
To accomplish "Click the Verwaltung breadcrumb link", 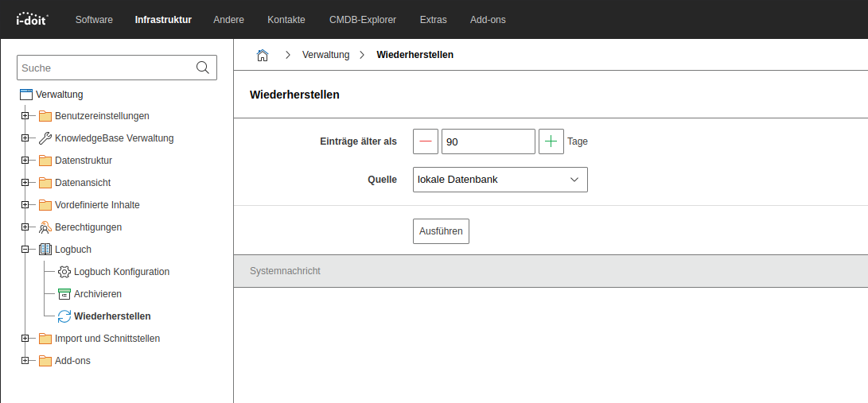I will tap(325, 55).
